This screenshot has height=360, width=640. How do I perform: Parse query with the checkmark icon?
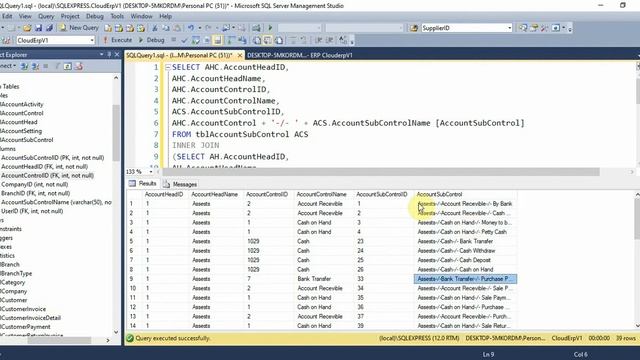(x=184, y=40)
